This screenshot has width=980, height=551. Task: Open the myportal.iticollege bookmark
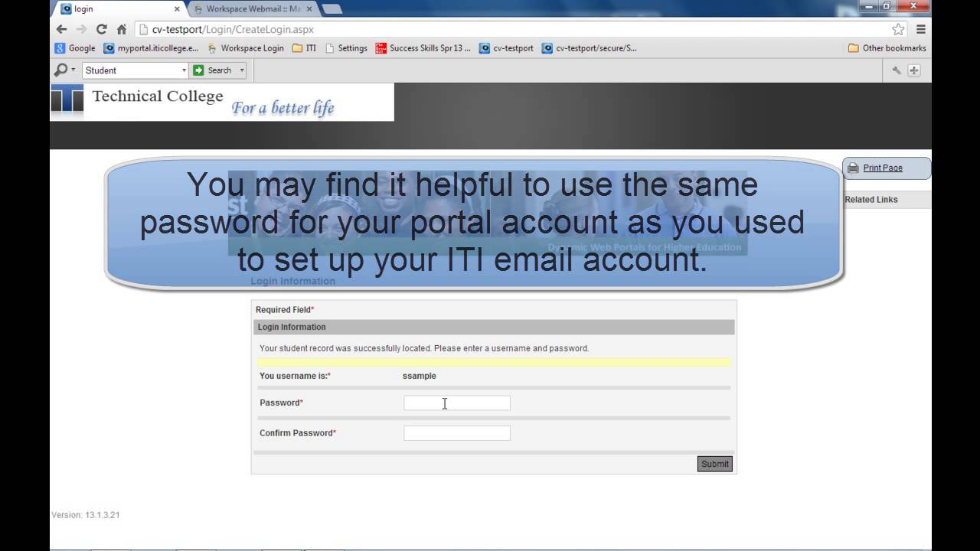pos(151,47)
